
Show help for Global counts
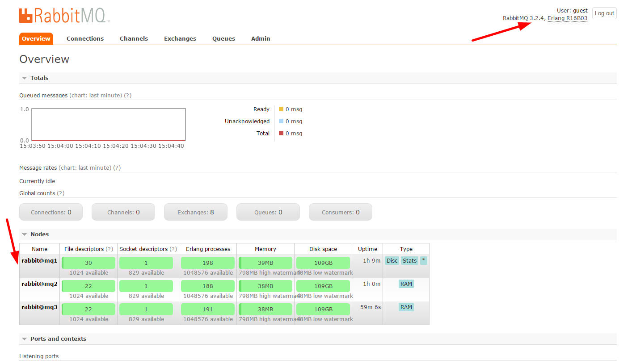(x=61, y=193)
